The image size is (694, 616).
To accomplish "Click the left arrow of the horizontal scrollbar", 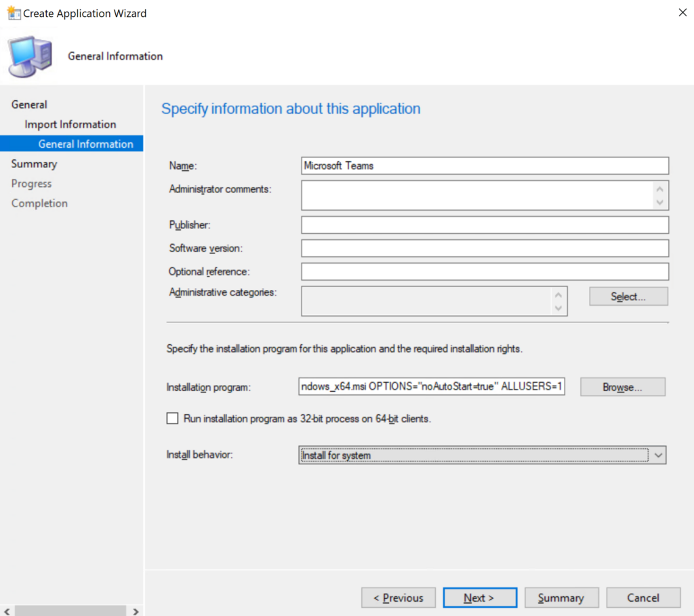I will pos(5,611).
